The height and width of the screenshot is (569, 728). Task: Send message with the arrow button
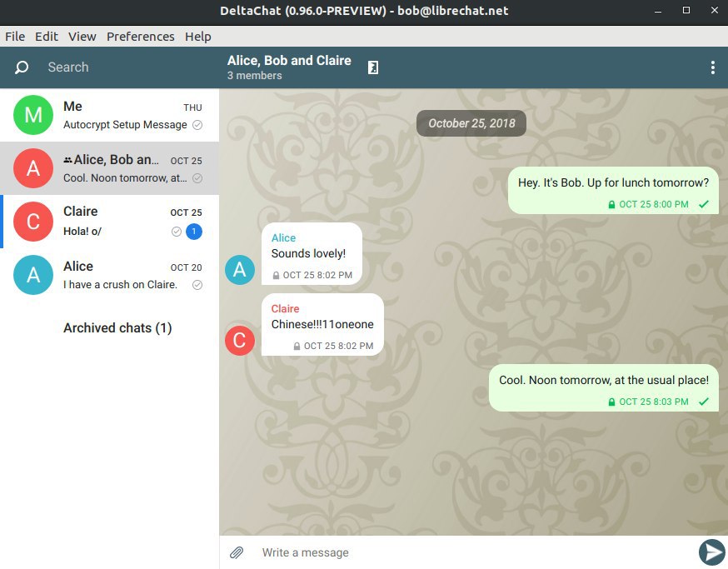coord(711,552)
